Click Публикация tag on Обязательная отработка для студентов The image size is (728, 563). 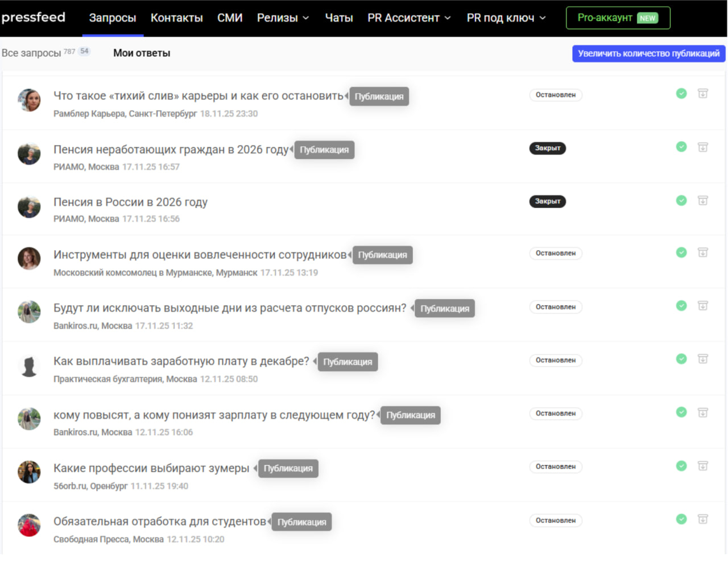pyautogui.click(x=301, y=522)
